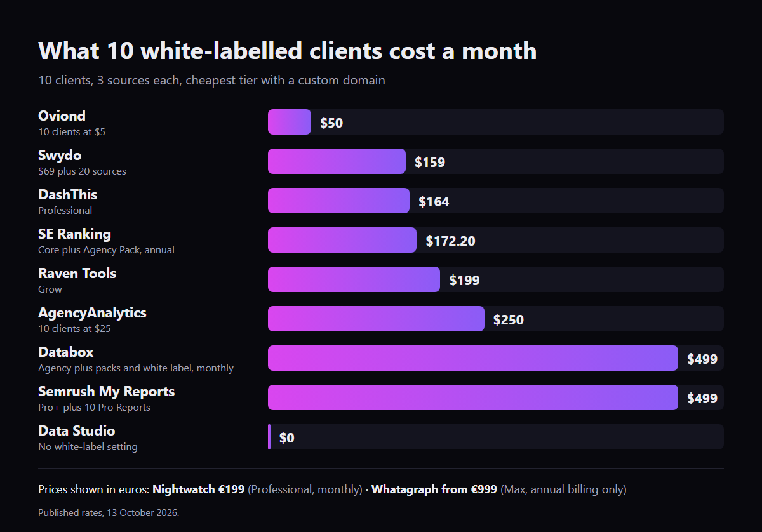Click the 'Nightwatch €199' footnote text
762x532 pixels.
(199, 489)
